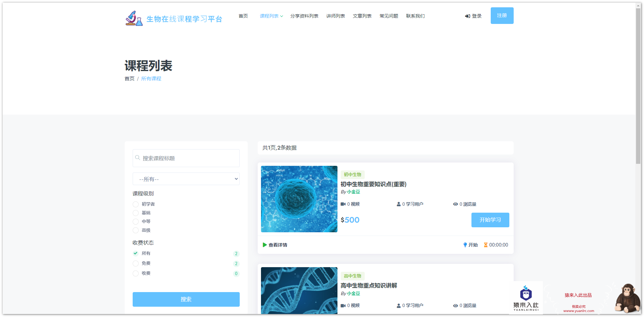This screenshot has height=317, width=644.
Task: Select 收费 fee status option
Action: [136, 273]
